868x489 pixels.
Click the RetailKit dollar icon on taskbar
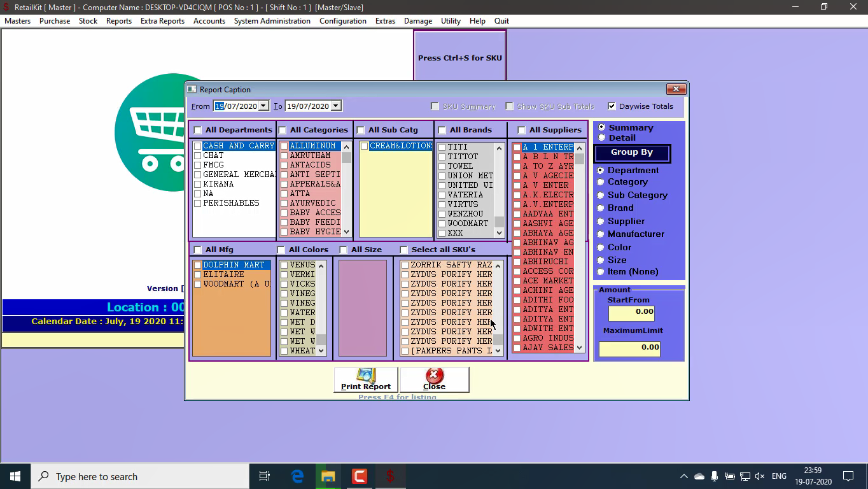pos(391,476)
